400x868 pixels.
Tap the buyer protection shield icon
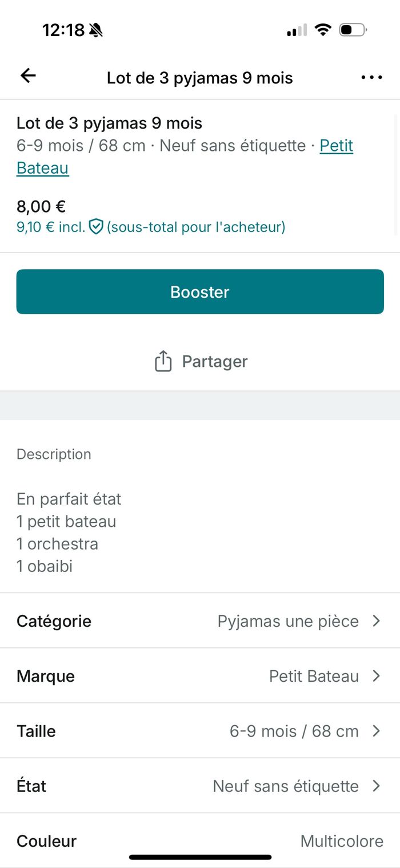coord(96,227)
